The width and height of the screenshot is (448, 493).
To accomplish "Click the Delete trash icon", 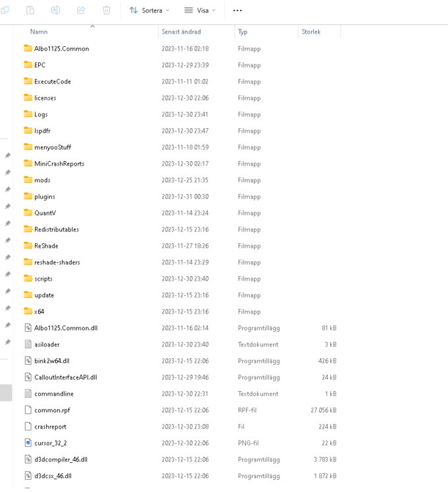I will (x=107, y=11).
